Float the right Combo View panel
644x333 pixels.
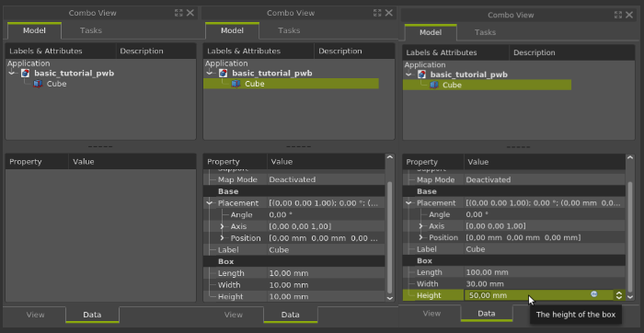[x=617, y=15]
